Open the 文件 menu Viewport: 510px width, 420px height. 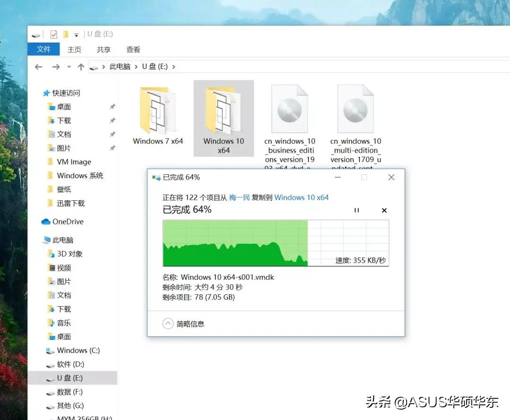click(x=43, y=49)
